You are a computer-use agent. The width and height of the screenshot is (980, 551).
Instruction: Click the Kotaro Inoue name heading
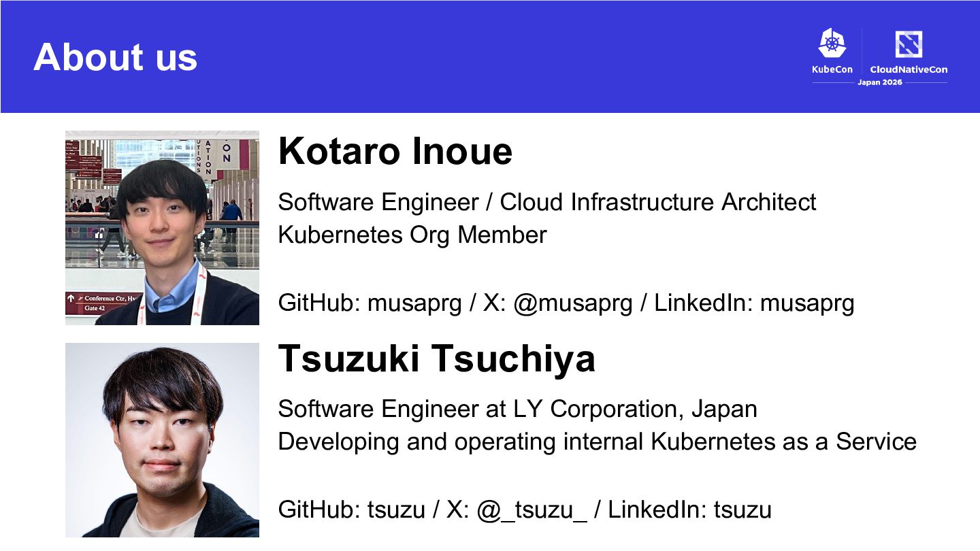tap(395, 151)
